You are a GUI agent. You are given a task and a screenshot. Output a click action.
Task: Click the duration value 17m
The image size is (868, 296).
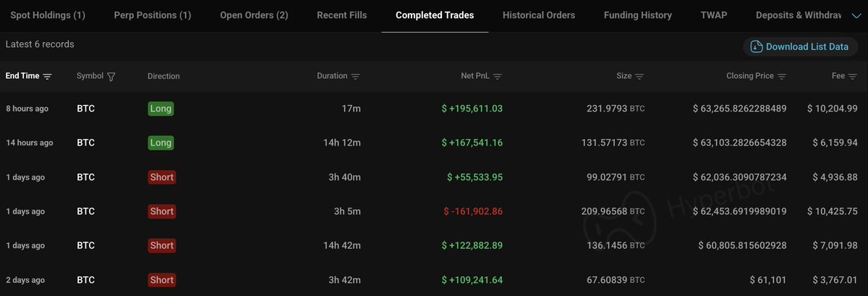[352, 109]
